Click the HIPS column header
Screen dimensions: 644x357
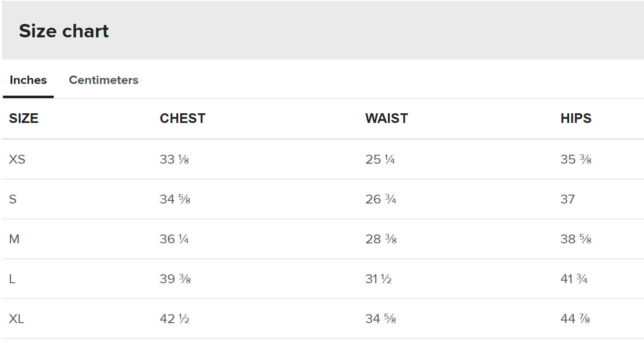point(576,118)
